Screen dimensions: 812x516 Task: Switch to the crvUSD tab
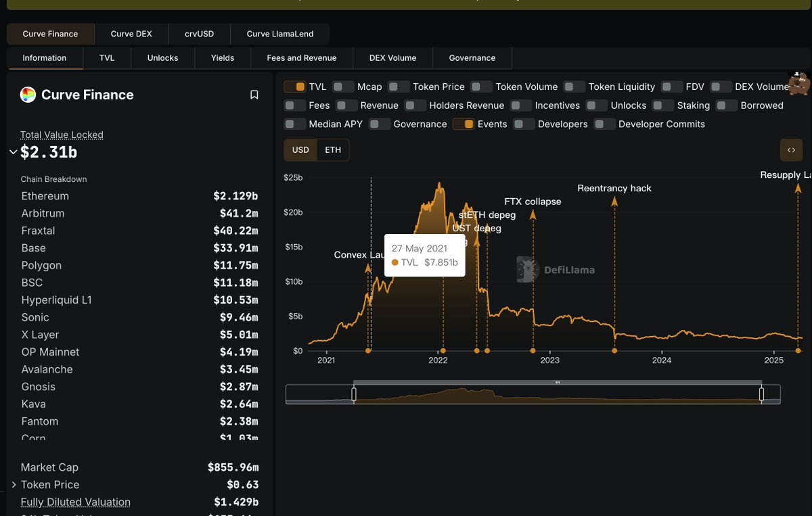pos(199,34)
